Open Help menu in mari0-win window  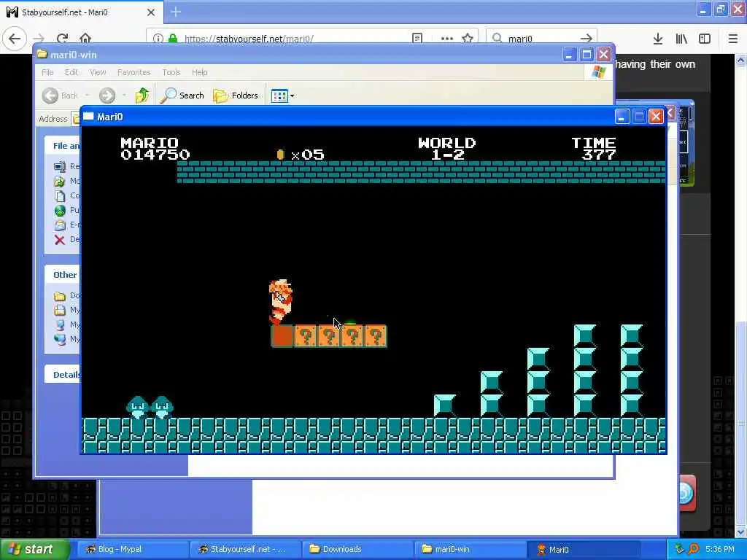tap(200, 72)
